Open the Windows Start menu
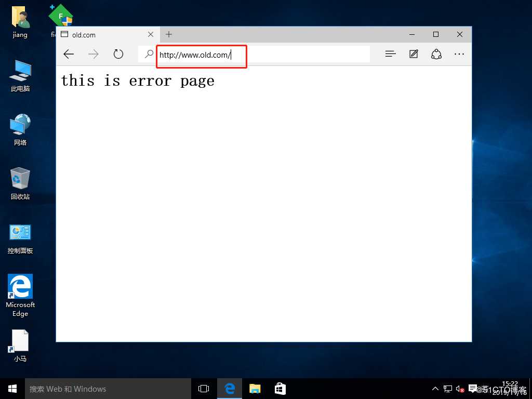 [12, 389]
